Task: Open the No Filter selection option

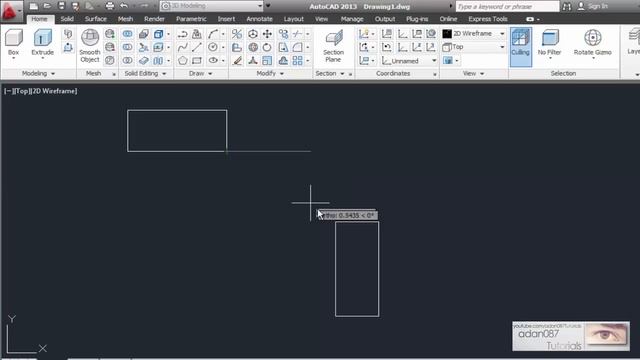Action: [x=549, y=45]
